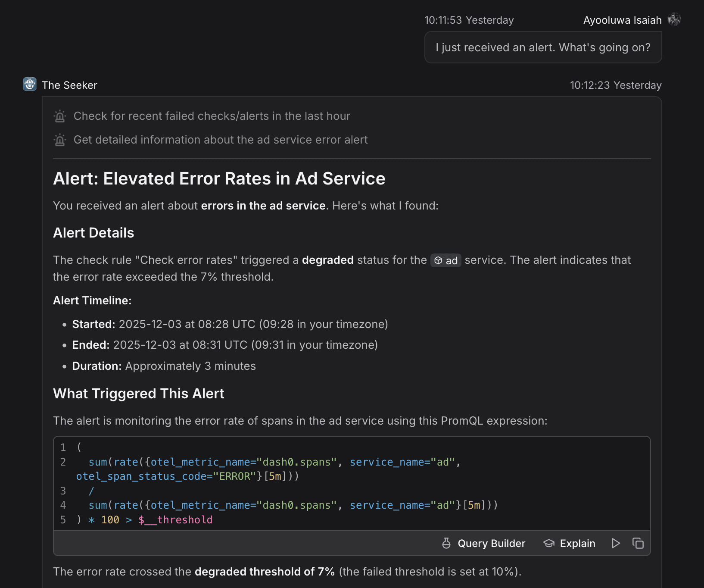Screen dimensions: 704x588
Task: Click 'The Seeker' agent name
Action: [69, 85]
